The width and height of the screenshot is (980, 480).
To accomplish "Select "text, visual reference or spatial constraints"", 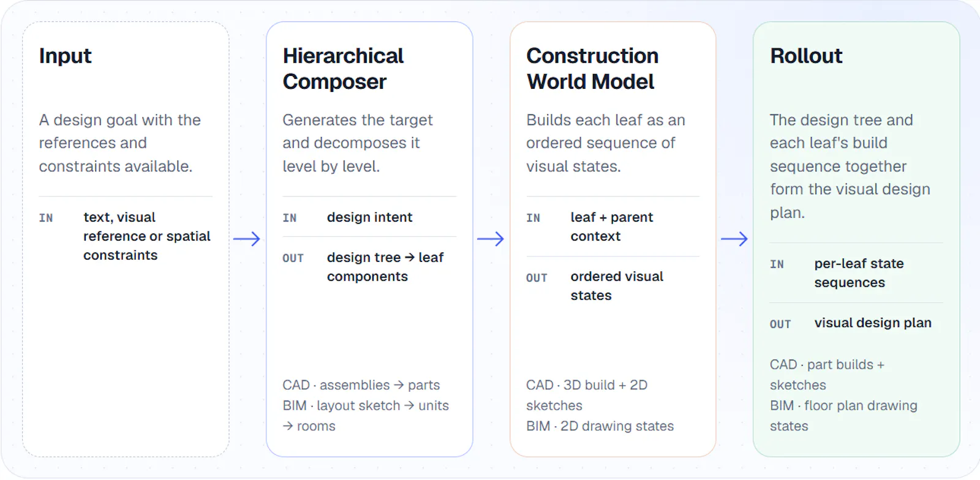I will [147, 236].
